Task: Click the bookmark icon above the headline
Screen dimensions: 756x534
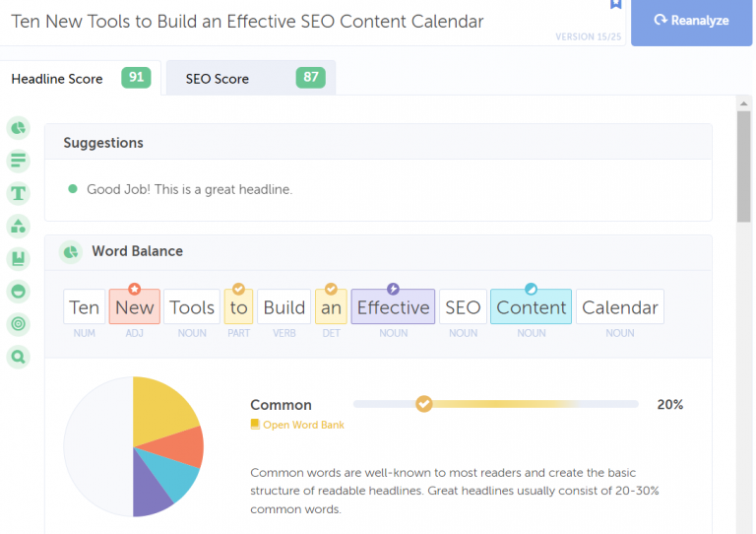Action: (616, 4)
